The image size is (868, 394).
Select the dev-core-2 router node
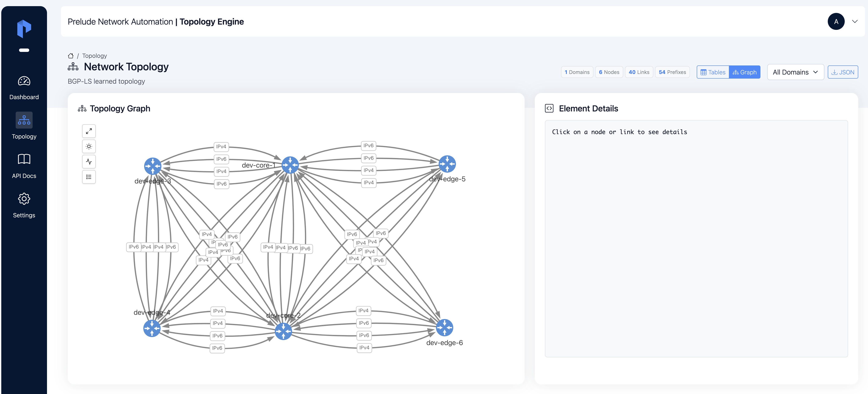(283, 331)
